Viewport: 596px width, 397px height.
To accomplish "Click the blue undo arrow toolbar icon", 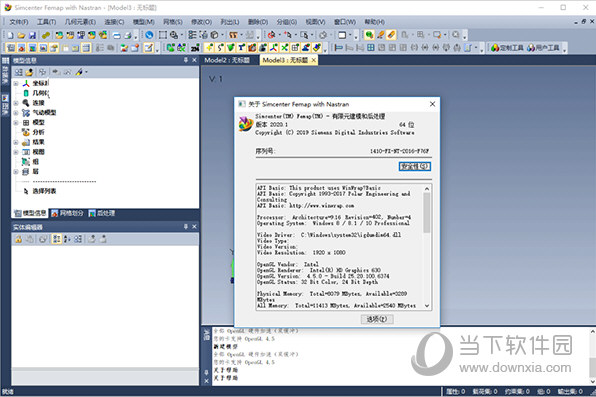I will coord(149,35).
